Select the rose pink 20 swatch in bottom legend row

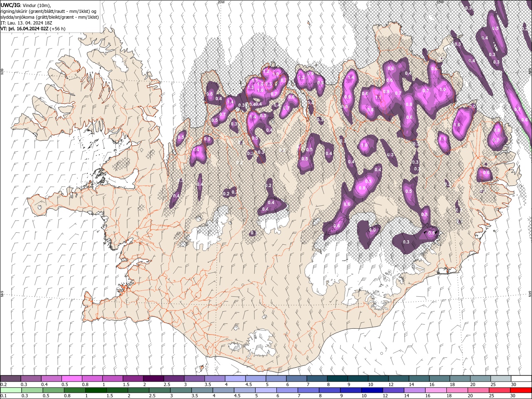click(478, 390)
